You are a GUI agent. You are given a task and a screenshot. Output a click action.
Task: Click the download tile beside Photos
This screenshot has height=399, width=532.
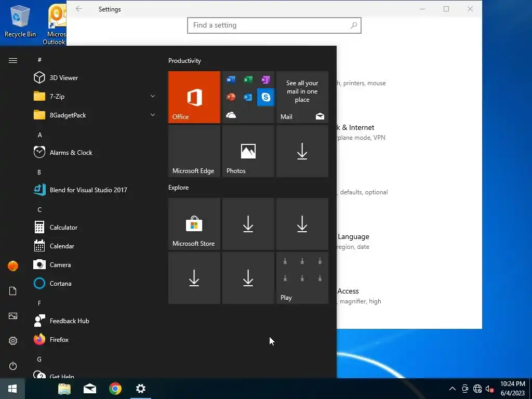point(302,151)
